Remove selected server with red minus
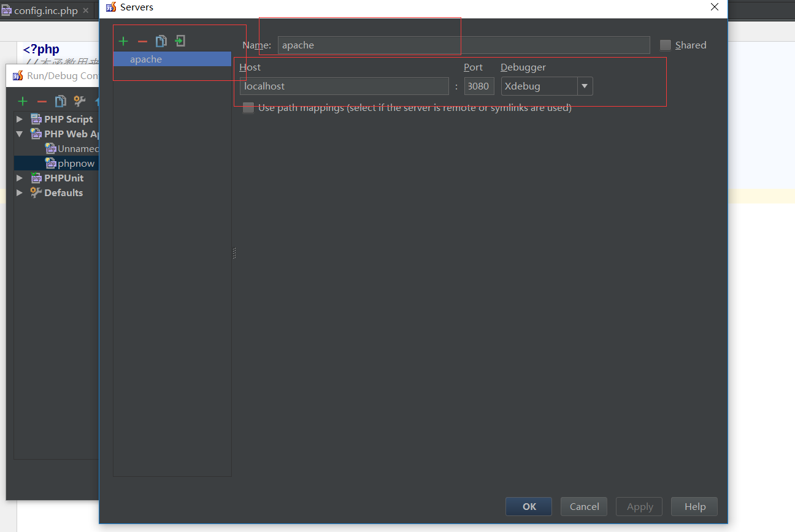This screenshot has width=795, height=532. [x=142, y=41]
